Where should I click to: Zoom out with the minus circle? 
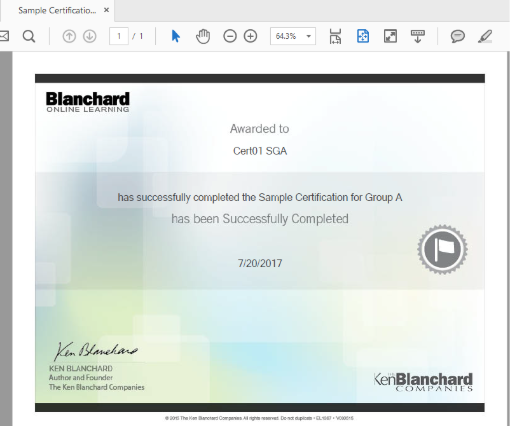(x=230, y=36)
